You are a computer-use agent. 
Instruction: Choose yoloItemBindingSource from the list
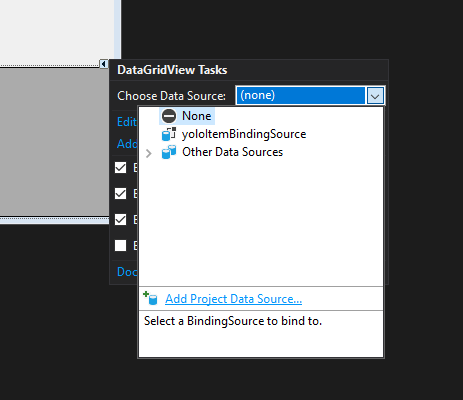[244, 134]
